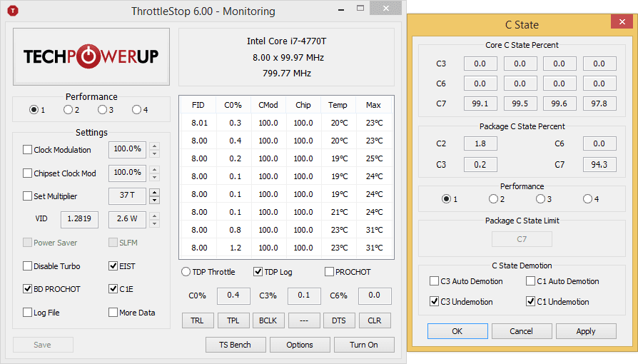
Task: Tick the Disable Turbo checkbox
Action: (27, 266)
